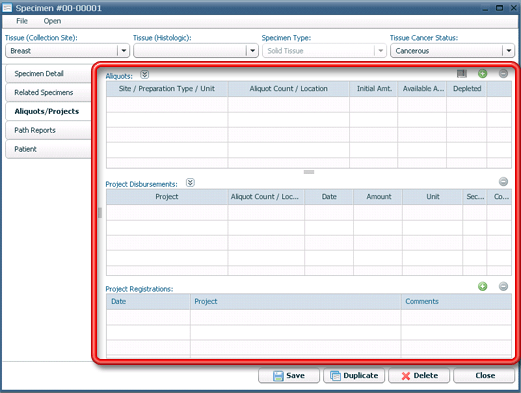Click the Project header in Project Disbursements
The width and height of the screenshot is (521, 393).
[x=167, y=197]
